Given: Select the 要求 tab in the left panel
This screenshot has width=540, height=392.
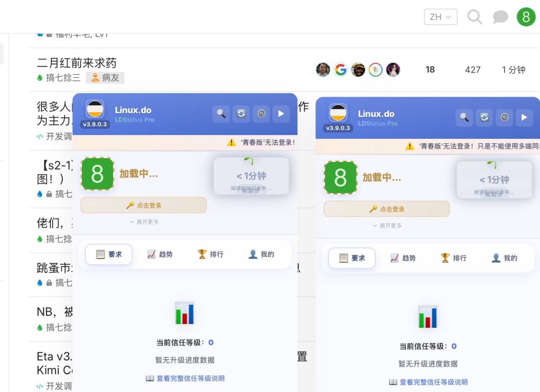Looking at the screenshot, I should point(109,254).
